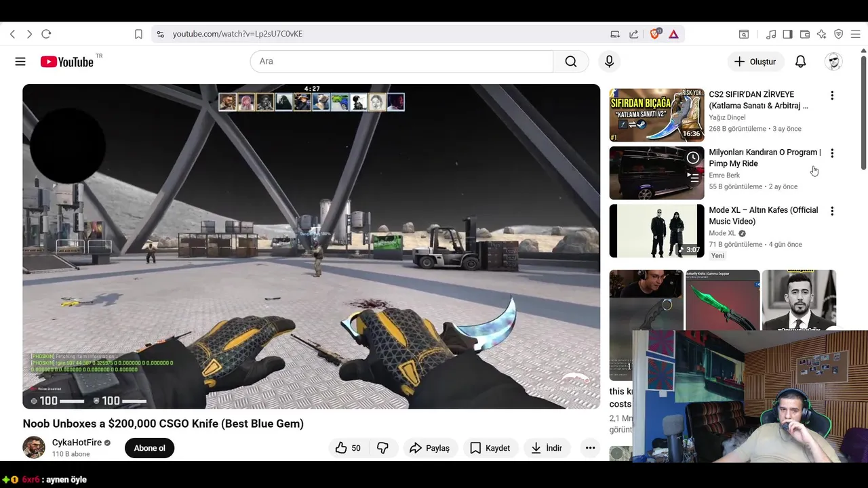Open options menu for Pimp My Ride video
Screen dimensions: 868x488
coord(832,153)
